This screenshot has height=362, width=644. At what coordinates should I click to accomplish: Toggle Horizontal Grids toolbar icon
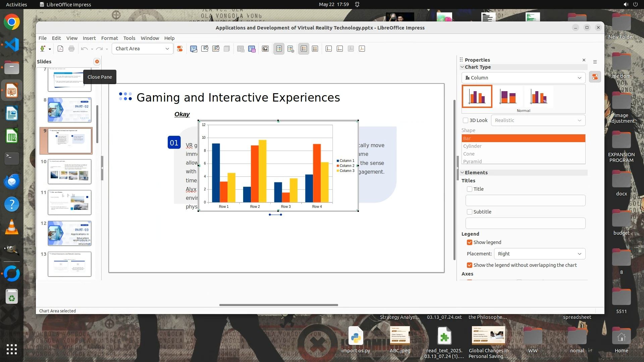304,49
